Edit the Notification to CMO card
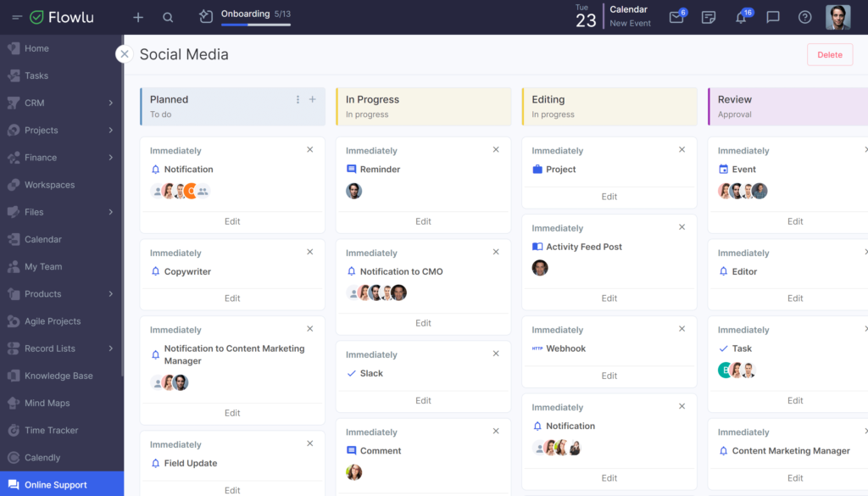The image size is (868, 496). point(422,322)
